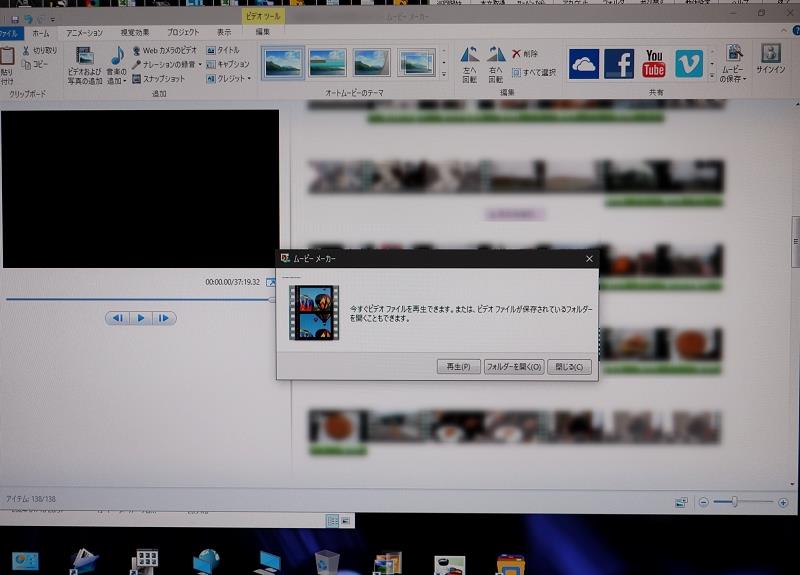Image resolution: width=800 pixels, height=575 pixels.
Task: Share the movie to Vimeo
Action: [x=689, y=64]
